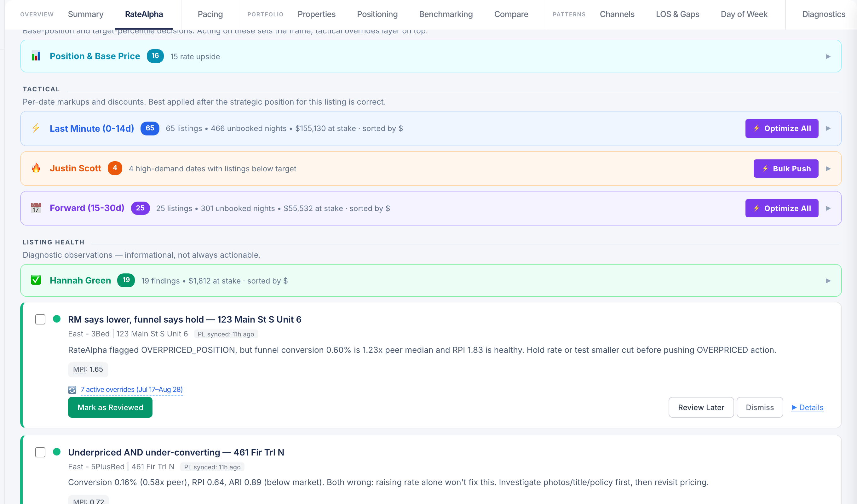Click Mark as Reviewed button
Screen dimensions: 857x504
point(110,407)
